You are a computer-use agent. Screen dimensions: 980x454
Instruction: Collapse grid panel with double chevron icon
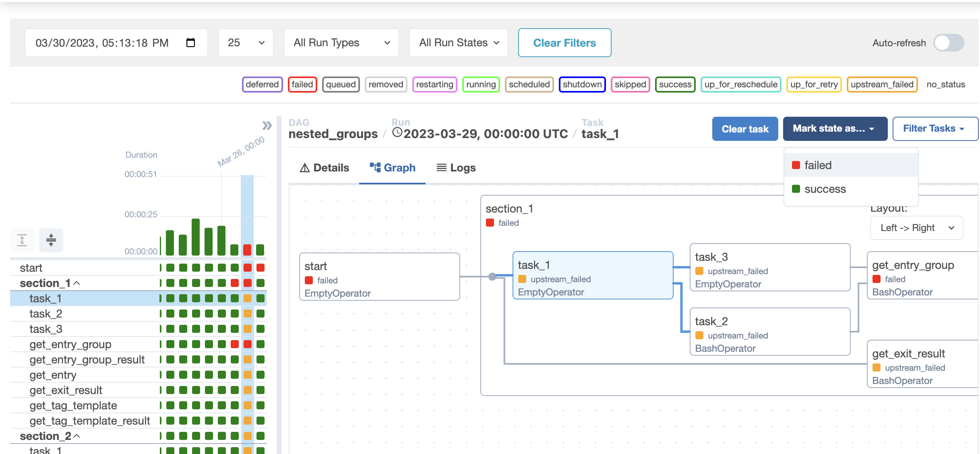pyautogui.click(x=267, y=126)
